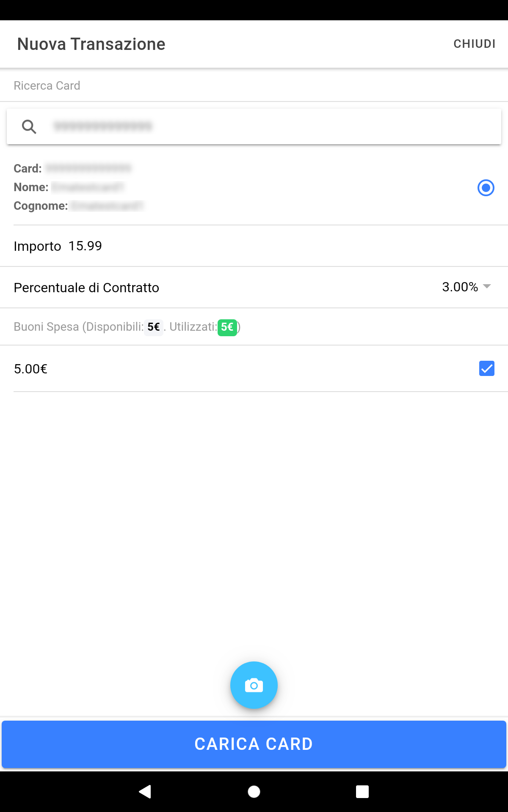Select the Card details entry
This screenshot has width=508, height=812.
[169, 187]
